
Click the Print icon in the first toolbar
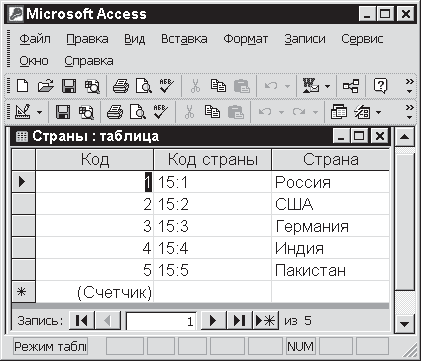click(x=120, y=86)
